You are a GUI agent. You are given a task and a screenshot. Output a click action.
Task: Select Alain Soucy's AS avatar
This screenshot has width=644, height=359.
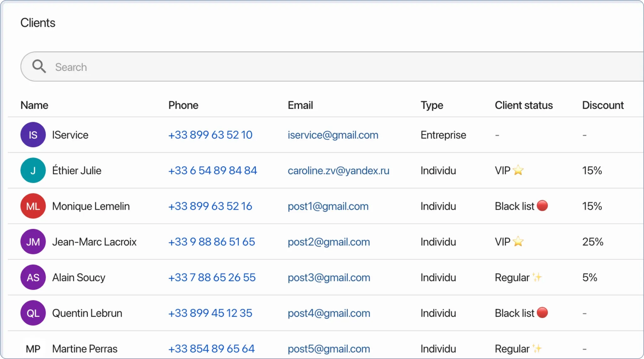point(33,277)
